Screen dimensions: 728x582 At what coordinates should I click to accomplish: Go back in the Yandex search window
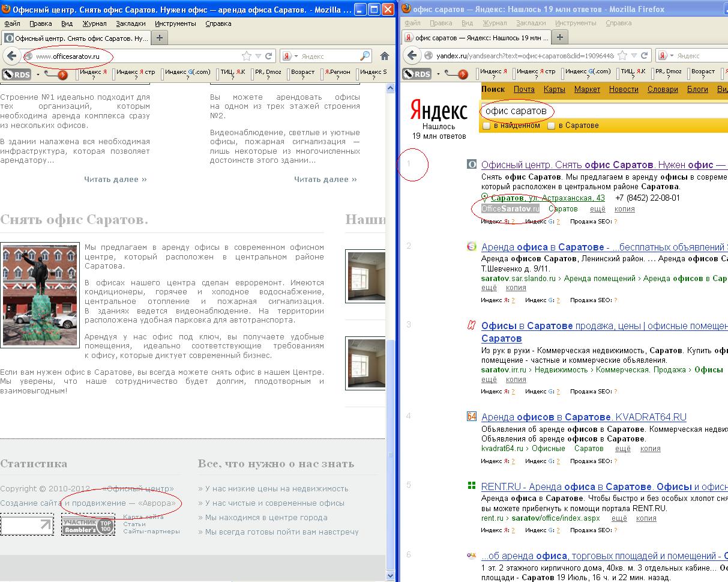click(x=411, y=55)
